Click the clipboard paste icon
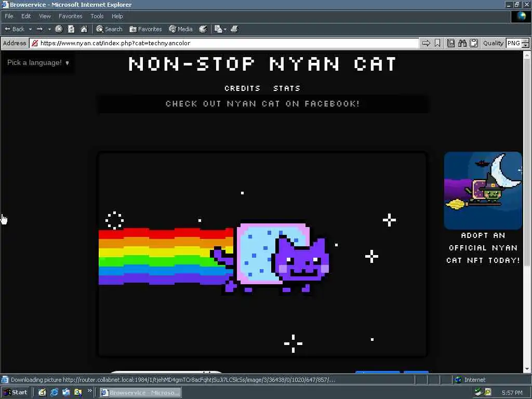 pyautogui.click(x=474, y=43)
